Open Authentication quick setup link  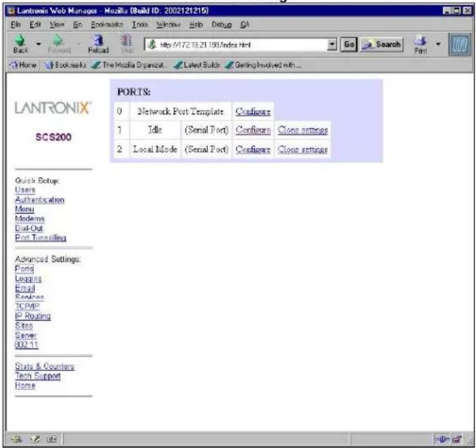pyautogui.click(x=40, y=200)
